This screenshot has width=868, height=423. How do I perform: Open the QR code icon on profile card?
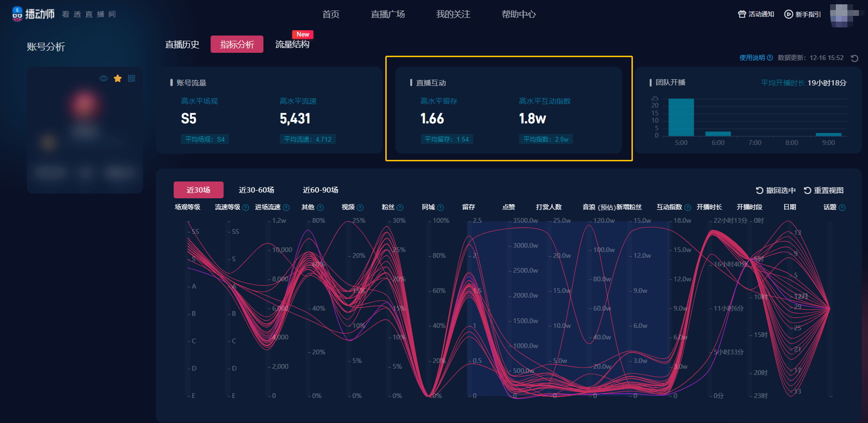[131, 78]
